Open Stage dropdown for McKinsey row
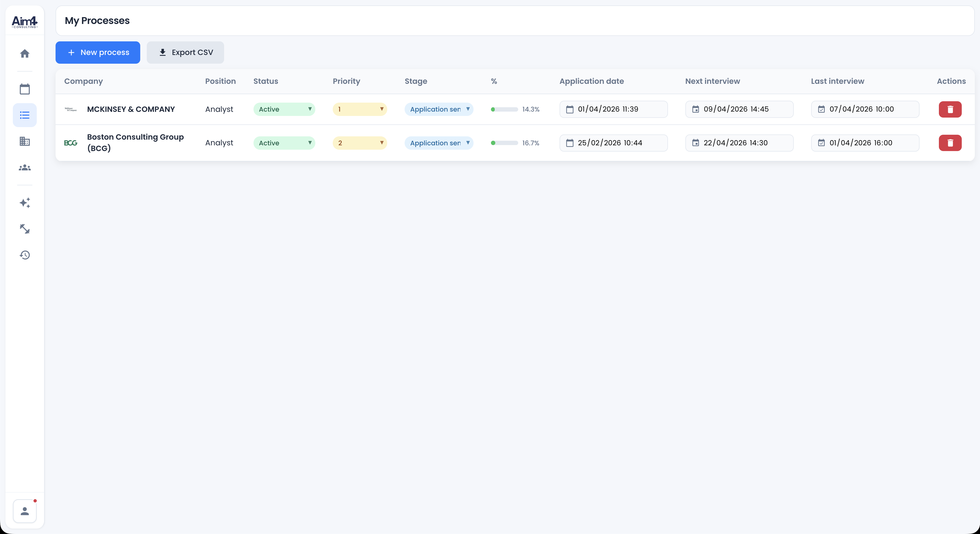This screenshot has height=534, width=980. [x=439, y=109]
